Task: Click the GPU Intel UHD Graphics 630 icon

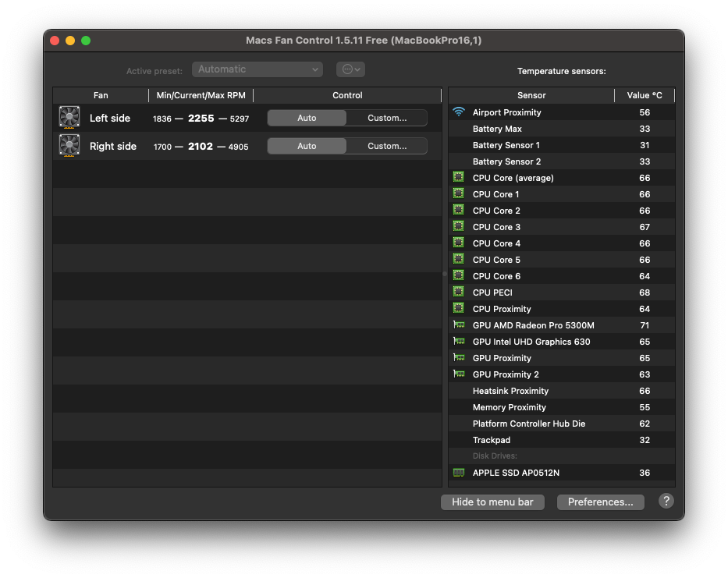Action: pyautogui.click(x=459, y=341)
